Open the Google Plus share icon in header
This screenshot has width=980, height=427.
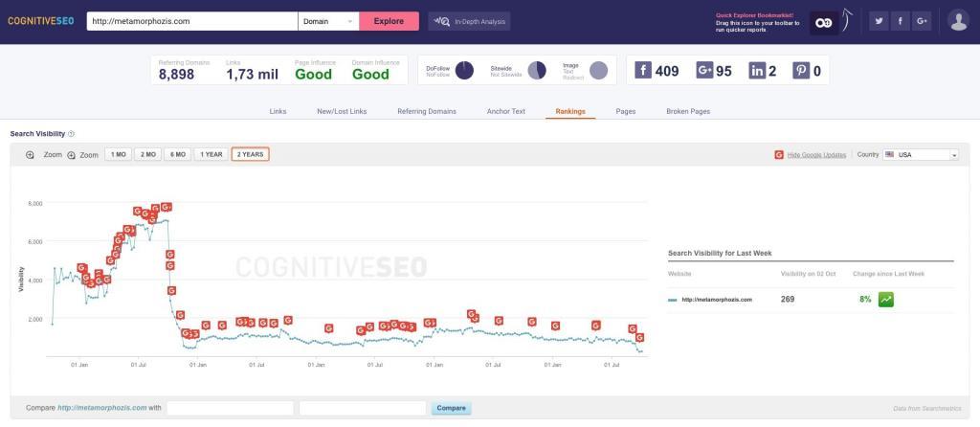(x=922, y=21)
